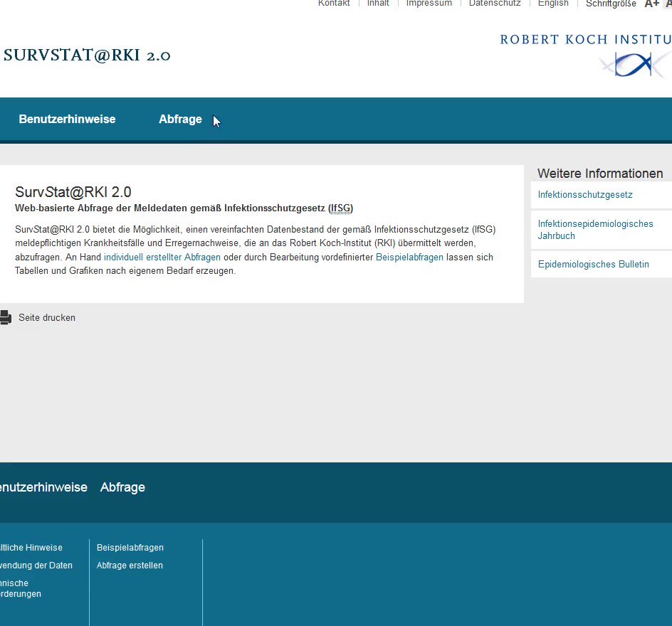The height and width of the screenshot is (626, 672).
Task: Open the Abfrage tab in the main navigation
Action: pyautogui.click(x=180, y=119)
